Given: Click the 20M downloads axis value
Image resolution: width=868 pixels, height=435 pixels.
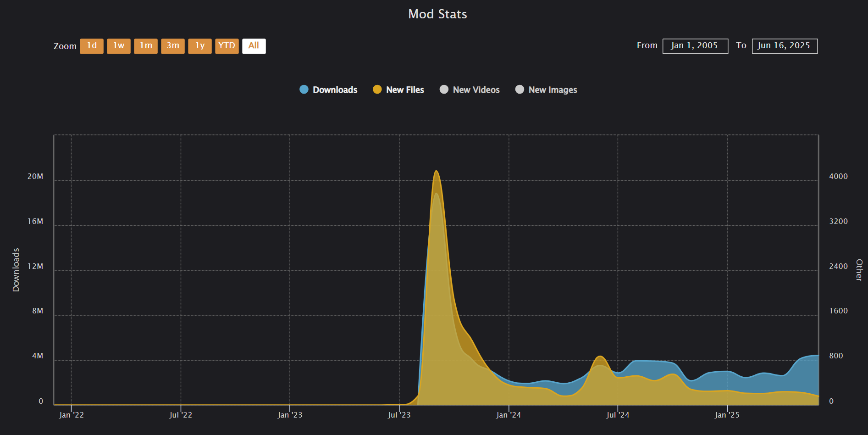Looking at the screenshot, I should pyautogui.click(x=35, y=177).
